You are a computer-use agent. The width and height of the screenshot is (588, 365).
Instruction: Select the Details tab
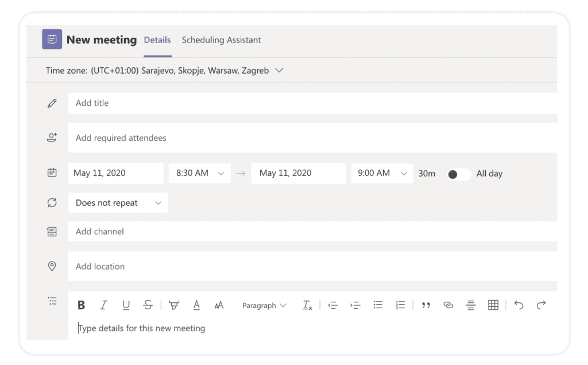[157, 40]
